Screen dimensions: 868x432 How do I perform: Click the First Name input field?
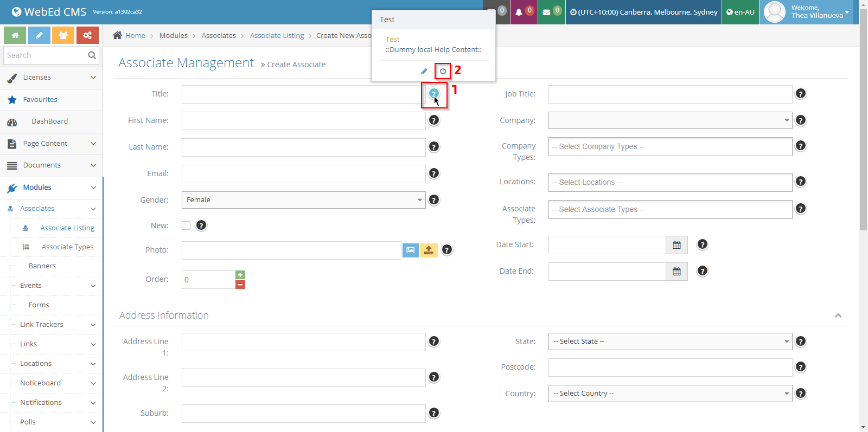tap(303, 121)
